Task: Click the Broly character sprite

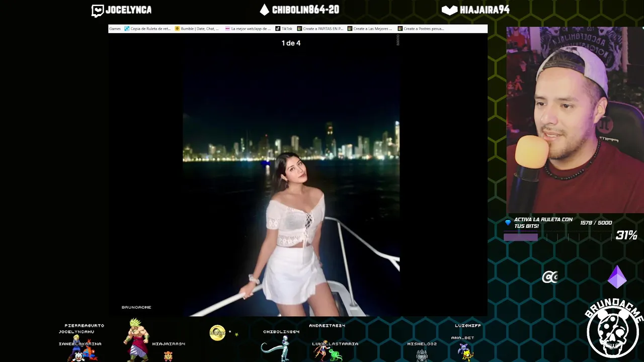Action: pyautogui.click(x=136, y=340)
